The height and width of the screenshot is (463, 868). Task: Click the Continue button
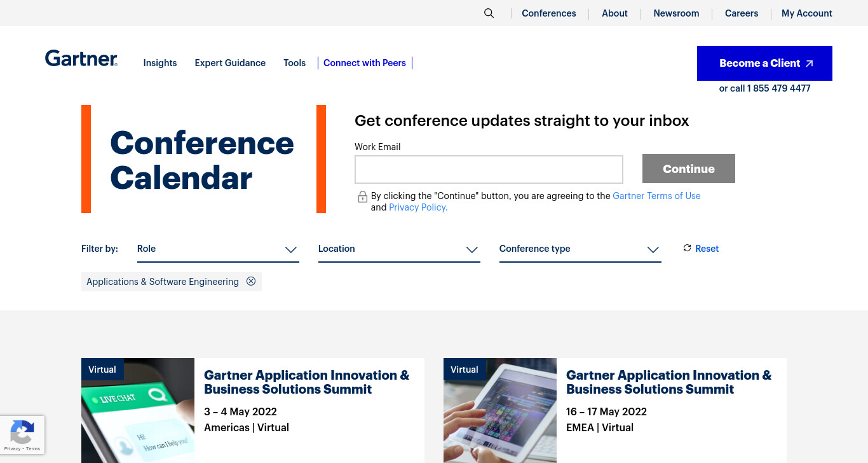(689, 169)
